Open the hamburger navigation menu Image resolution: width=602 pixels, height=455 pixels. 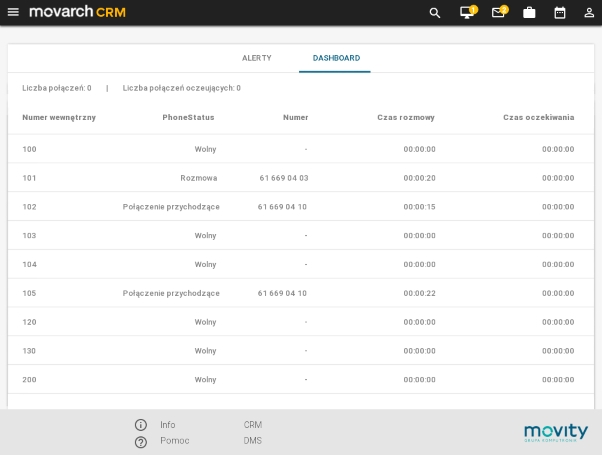tap(13, 12)
